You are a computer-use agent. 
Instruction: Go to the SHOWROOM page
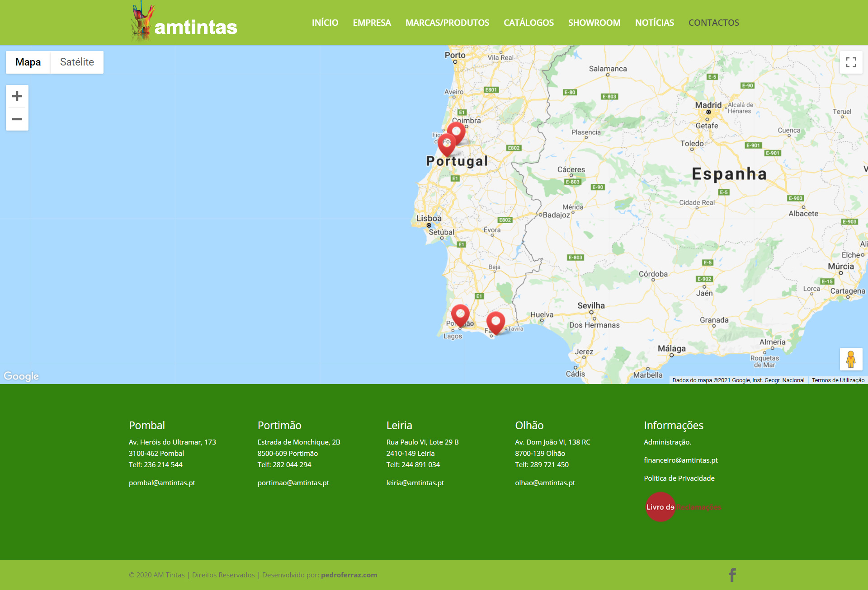594,23
